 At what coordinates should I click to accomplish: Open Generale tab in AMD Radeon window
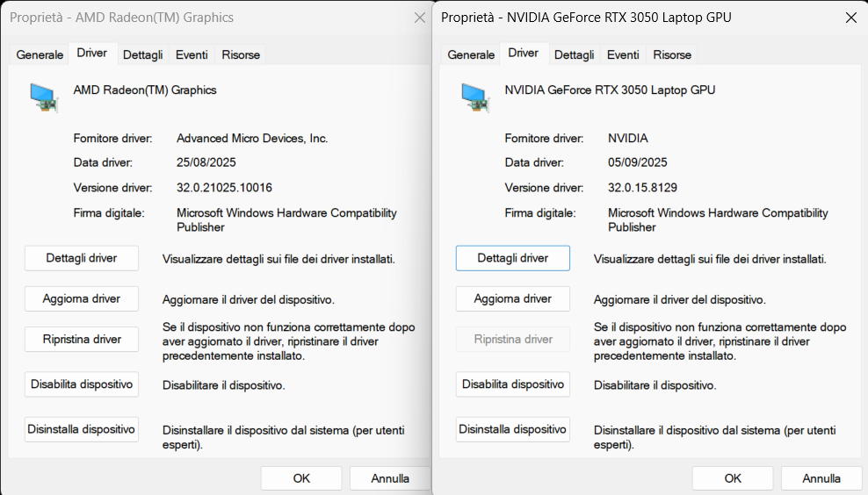pos(40,54)
